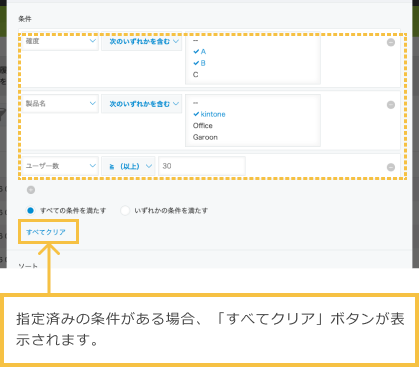
Task: Open the 次のいずれかを含む operator dropdown for 確度
Action: pyautogui.click(x=142, y=41)
